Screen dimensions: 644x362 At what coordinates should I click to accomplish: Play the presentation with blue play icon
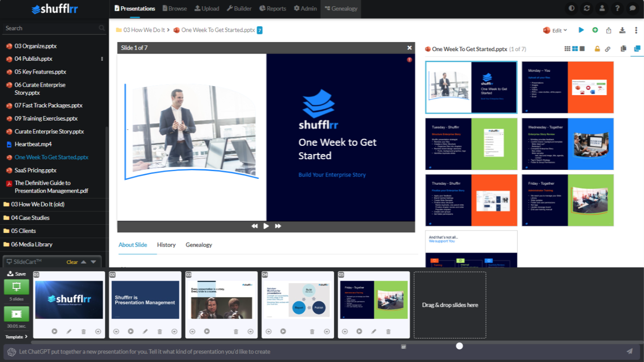tap(581, 30)
